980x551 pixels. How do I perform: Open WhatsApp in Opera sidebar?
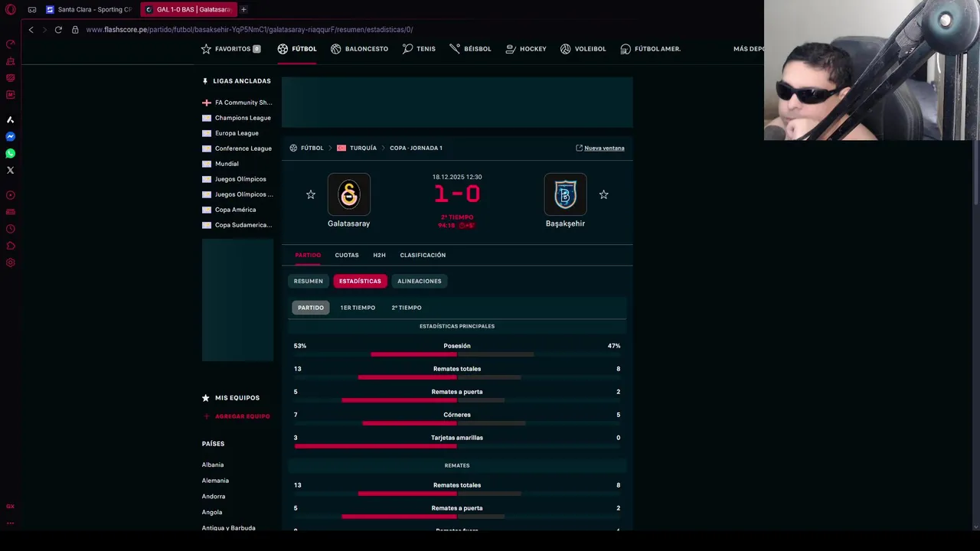(11, 154)
